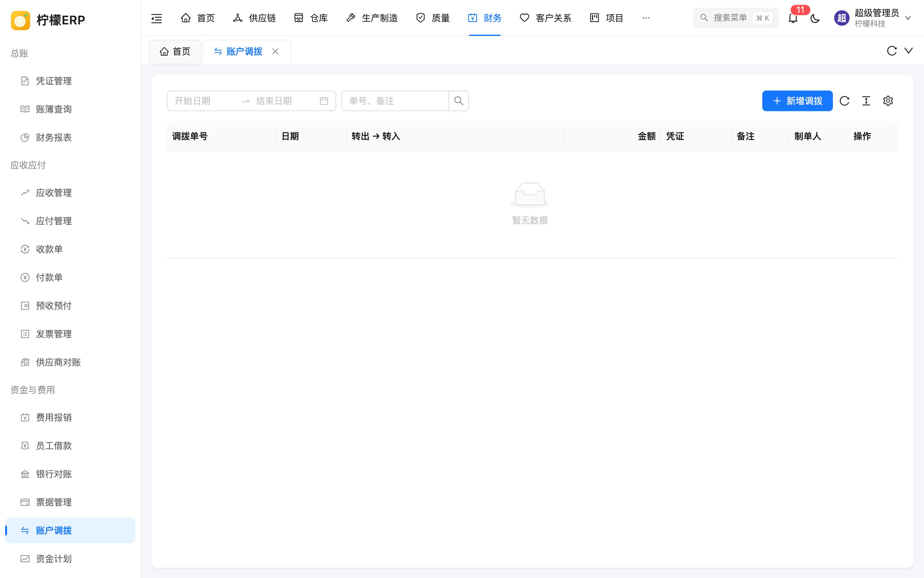The image size is (924, 578).
Task: Open 客户关系 module
Action: (546, 18)
